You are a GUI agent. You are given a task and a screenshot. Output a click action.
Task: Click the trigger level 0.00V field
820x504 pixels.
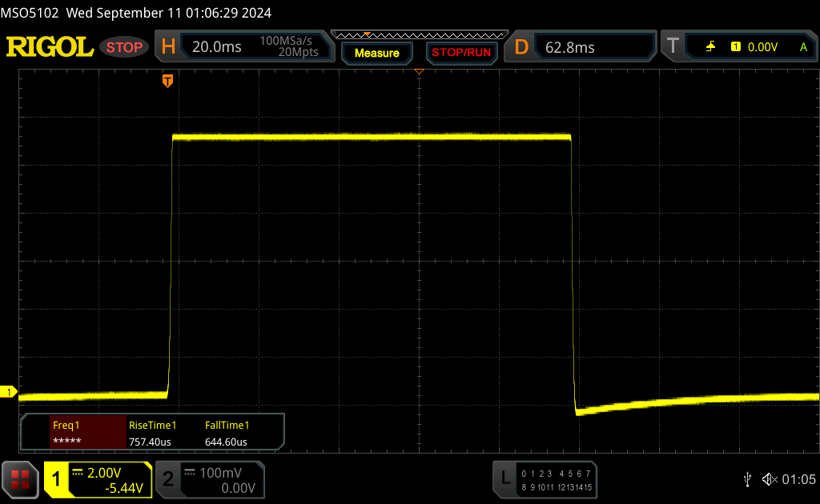point(762,47)
